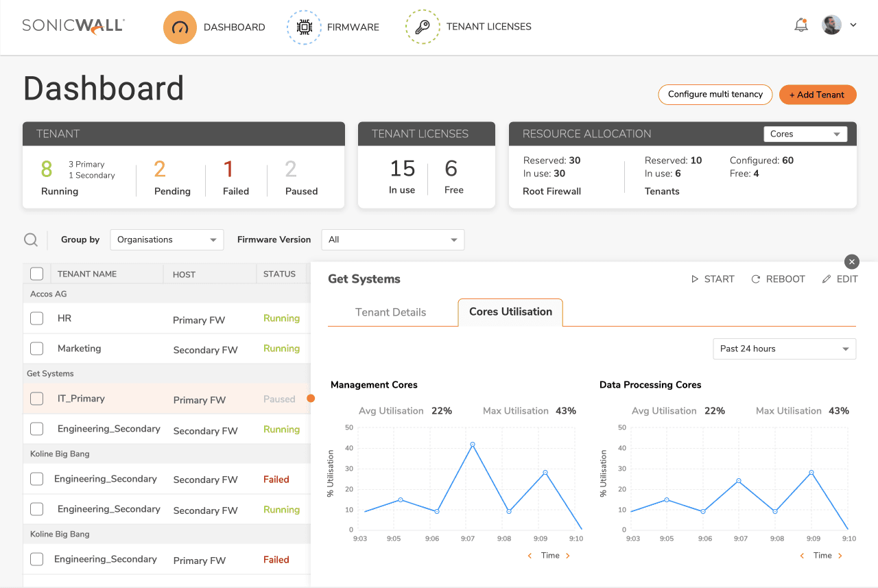The width and height of the screenshot is (878, 588).
Task: Check the Marketing tenant checkbox
Action: (37, 349)
